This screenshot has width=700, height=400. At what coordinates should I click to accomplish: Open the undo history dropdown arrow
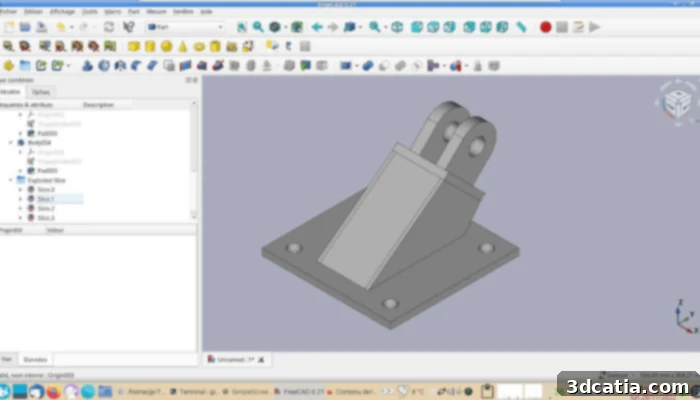click(x=71, y=27)
